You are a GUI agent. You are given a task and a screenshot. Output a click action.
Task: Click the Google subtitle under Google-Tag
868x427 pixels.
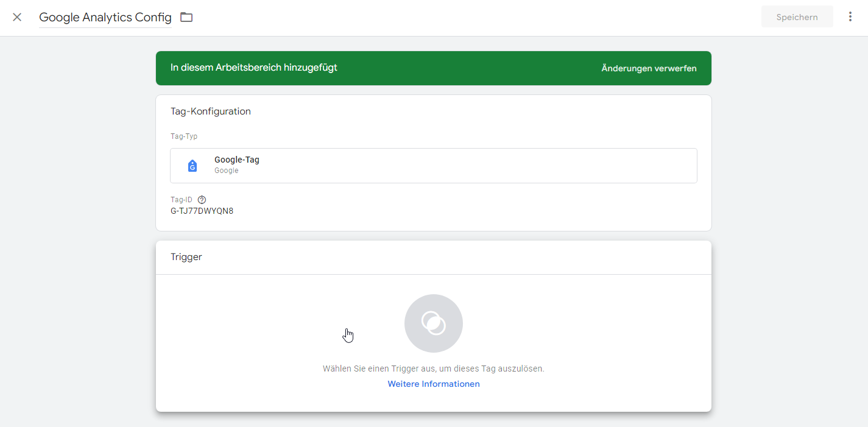point(226,171)
